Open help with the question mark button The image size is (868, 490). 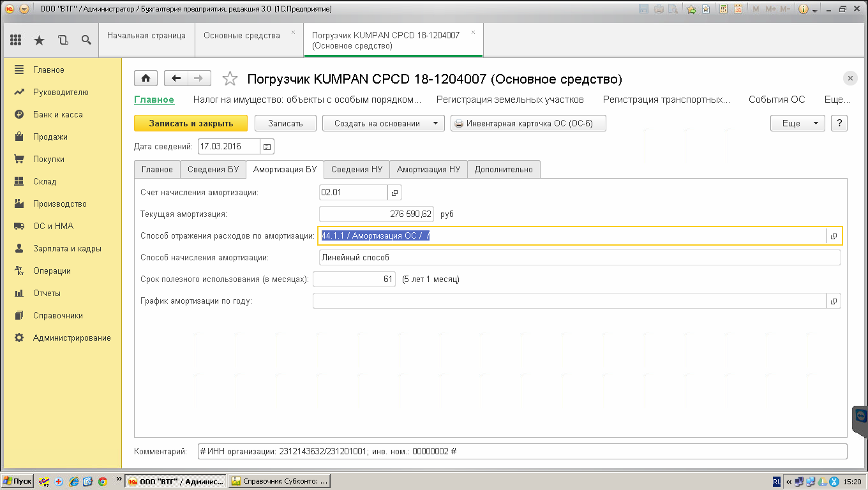839,123
